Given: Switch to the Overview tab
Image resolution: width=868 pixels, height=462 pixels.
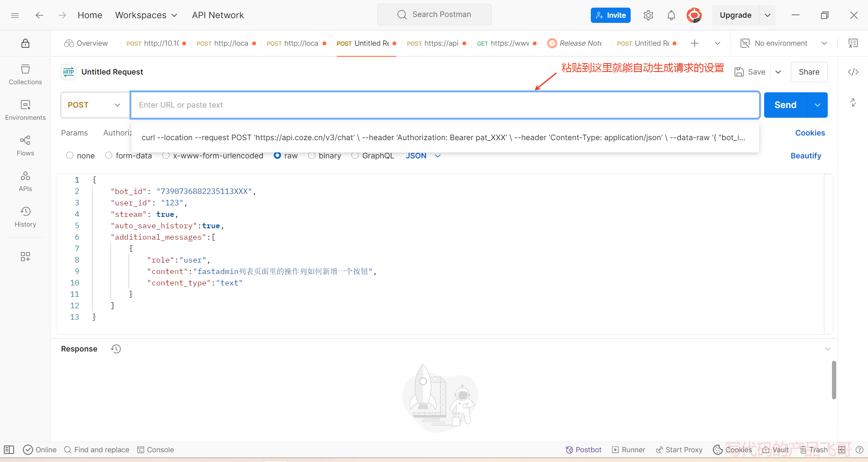Looking at the screenshot, I should (x=86, y=43).
